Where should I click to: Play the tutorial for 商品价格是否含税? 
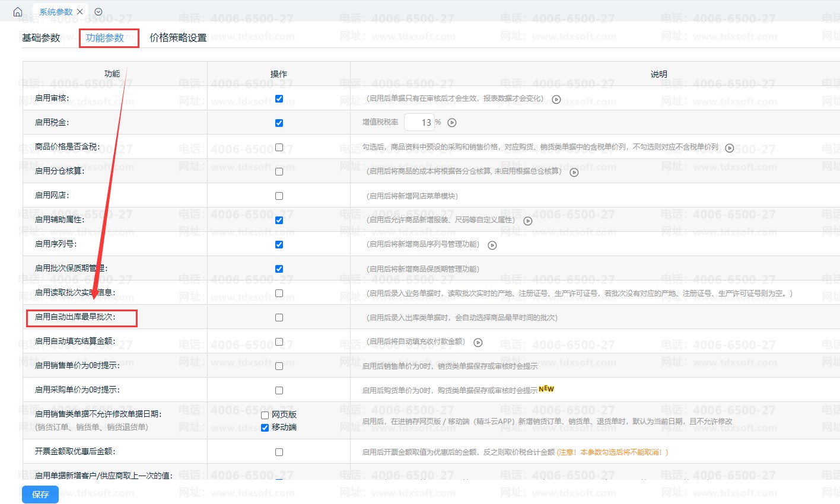pyautogui.click(x=730, y=148)
